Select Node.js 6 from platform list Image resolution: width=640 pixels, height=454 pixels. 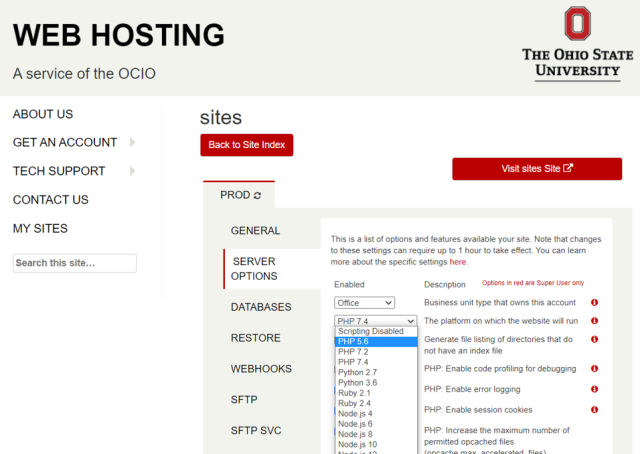(376, 424)
